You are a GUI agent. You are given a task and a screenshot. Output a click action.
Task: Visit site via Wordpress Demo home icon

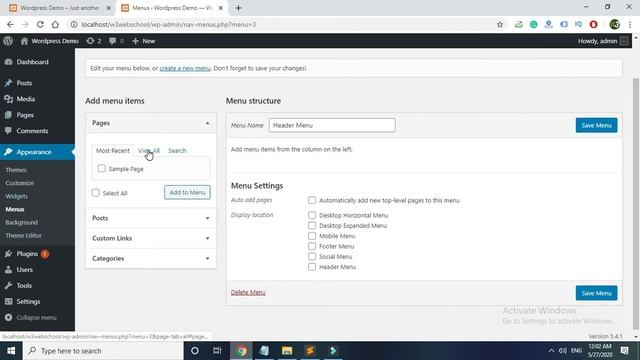(x=49, y=41)
